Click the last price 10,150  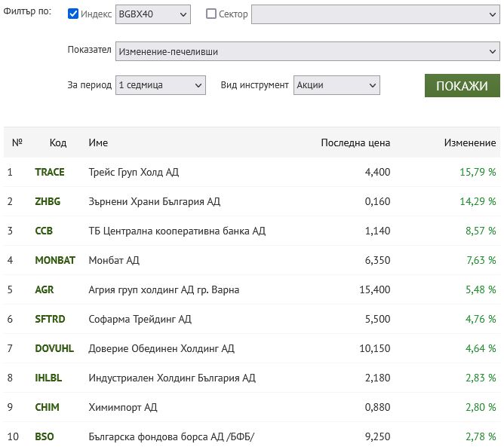(x=375, y=348)
